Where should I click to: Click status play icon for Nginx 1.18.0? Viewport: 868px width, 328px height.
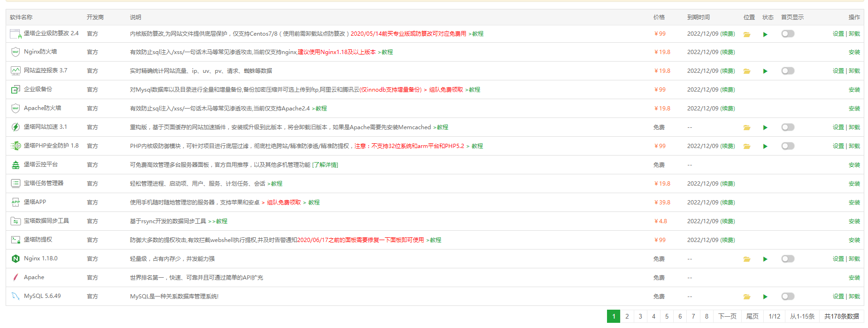(765, 259)
